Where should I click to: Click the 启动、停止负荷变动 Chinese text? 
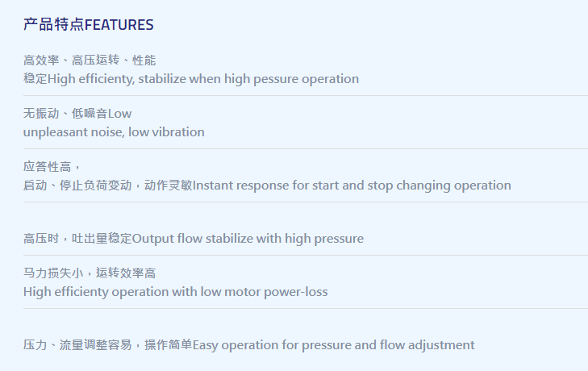point(77,185)
